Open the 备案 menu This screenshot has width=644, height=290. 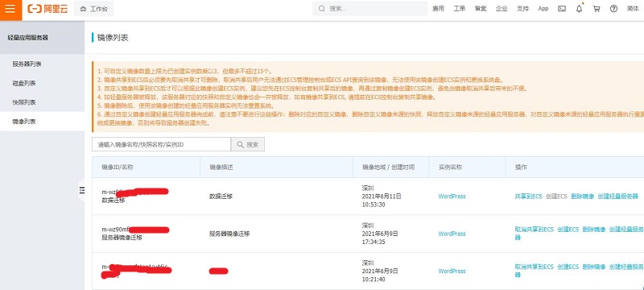pos(480,9)
